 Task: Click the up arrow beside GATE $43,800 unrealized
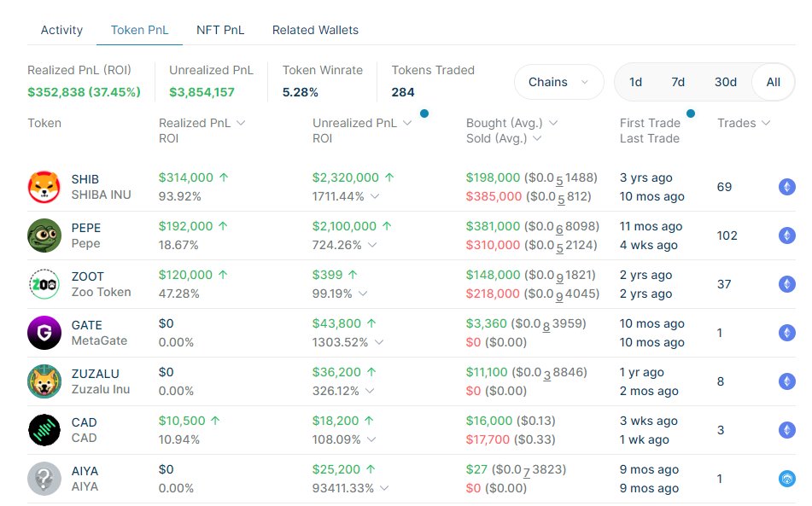[x=371, y=323]
